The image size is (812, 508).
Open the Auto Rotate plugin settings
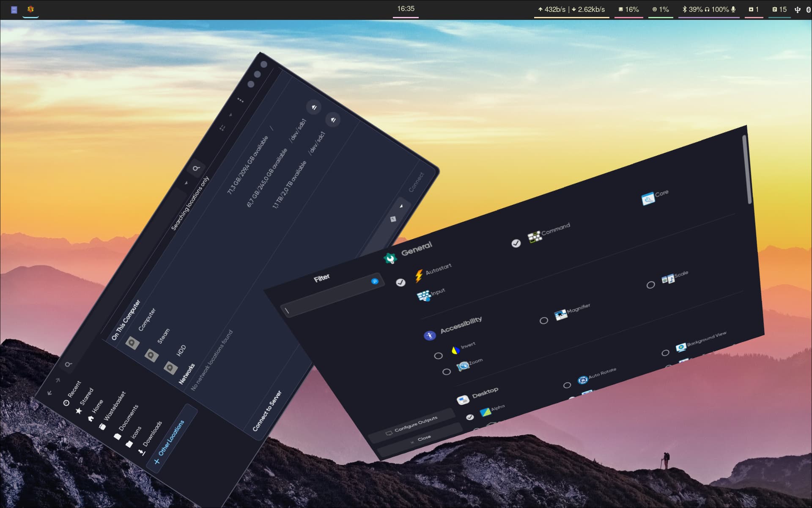pyautogui.click(x=597, y=375)
